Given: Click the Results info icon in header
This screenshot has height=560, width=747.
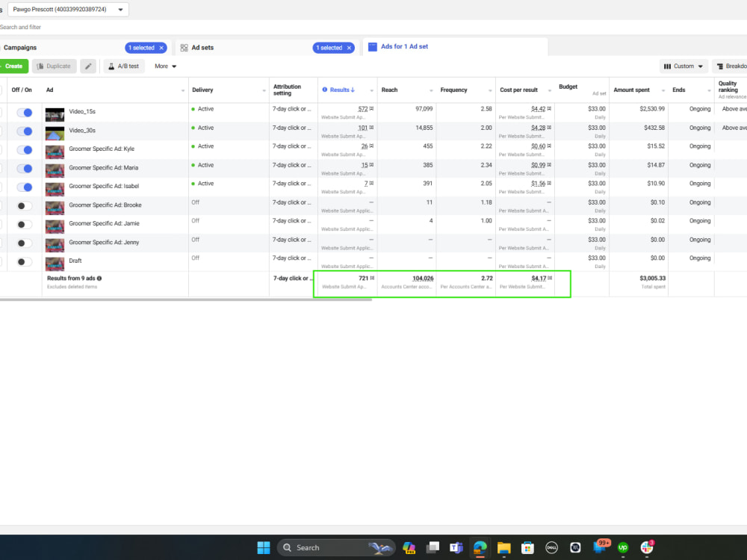Looking at the screenshot, I should [x=325, y=90].
